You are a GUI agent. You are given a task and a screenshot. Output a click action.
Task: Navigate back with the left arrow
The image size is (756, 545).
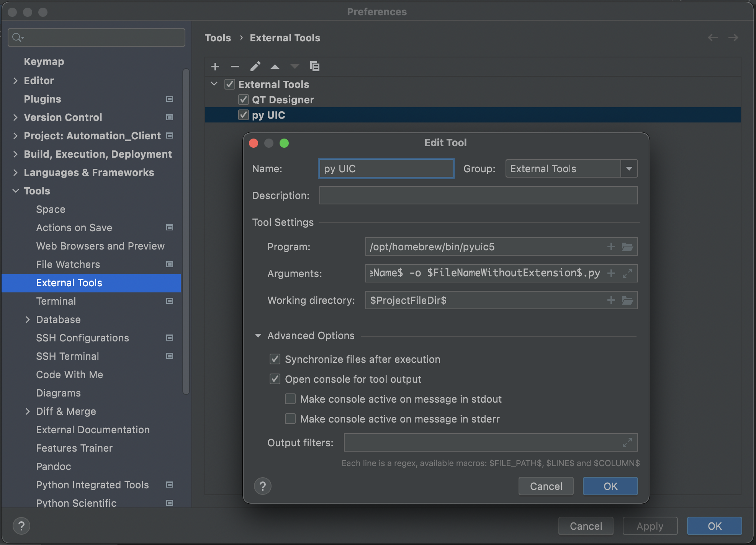(712, 38)
